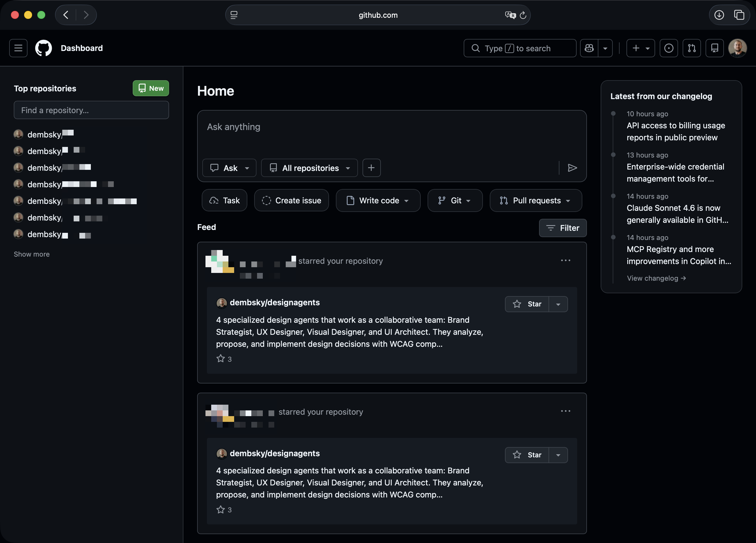Click the GitHub logo to go home
The height and width of the screenshot is (543, 756).
coord(43,48)
